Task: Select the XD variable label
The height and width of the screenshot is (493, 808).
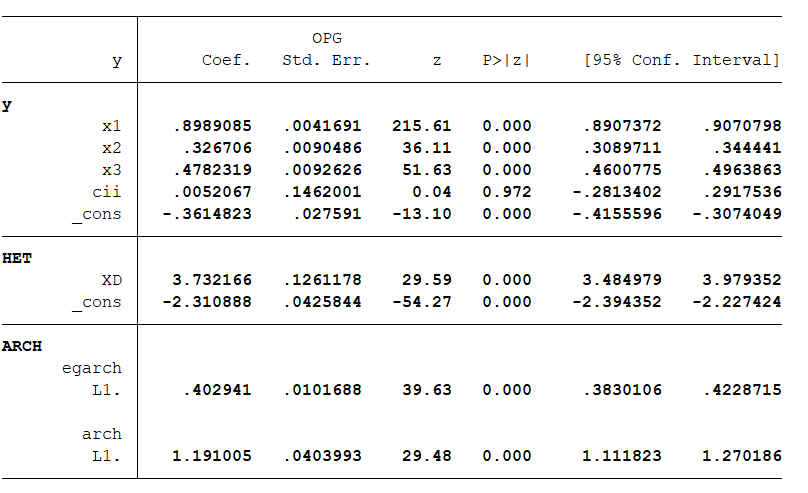Action: [x=111, y=280]
